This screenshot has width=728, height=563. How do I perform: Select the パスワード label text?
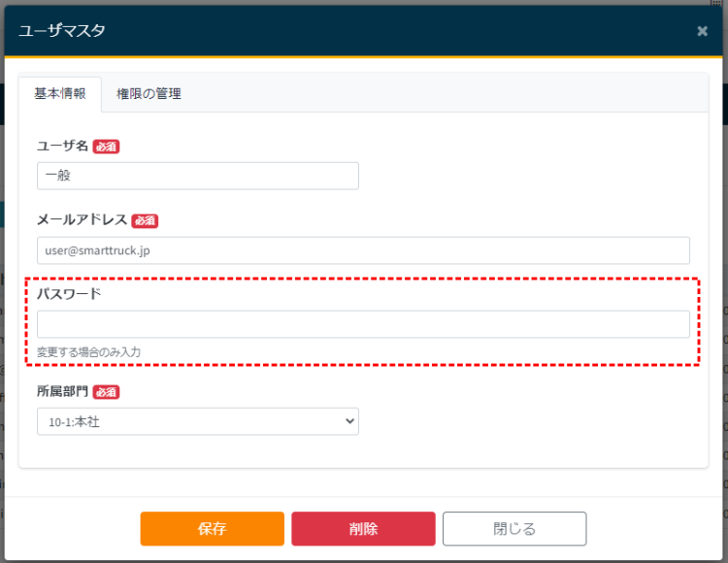pyautogui.click(x=68, y=293)
